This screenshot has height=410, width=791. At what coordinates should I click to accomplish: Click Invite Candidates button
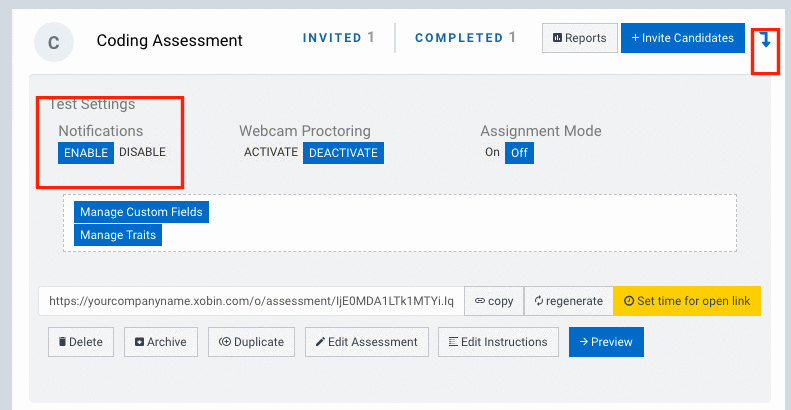pos(683,38)
